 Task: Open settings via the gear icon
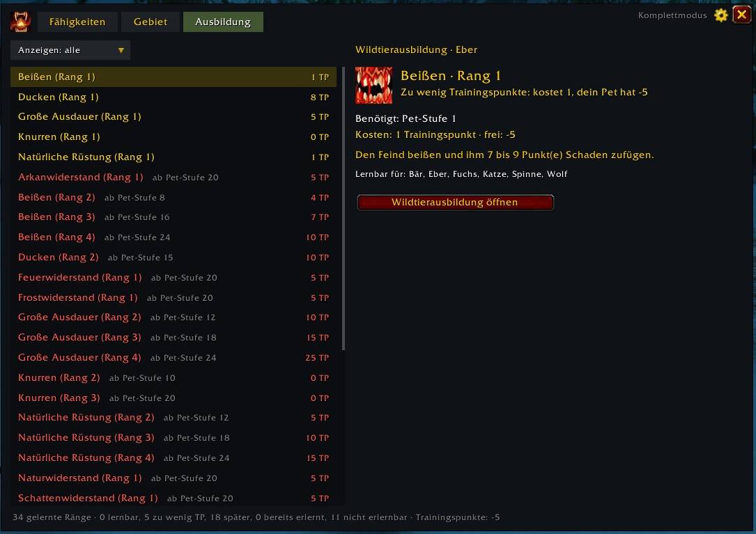pos(720,15)
